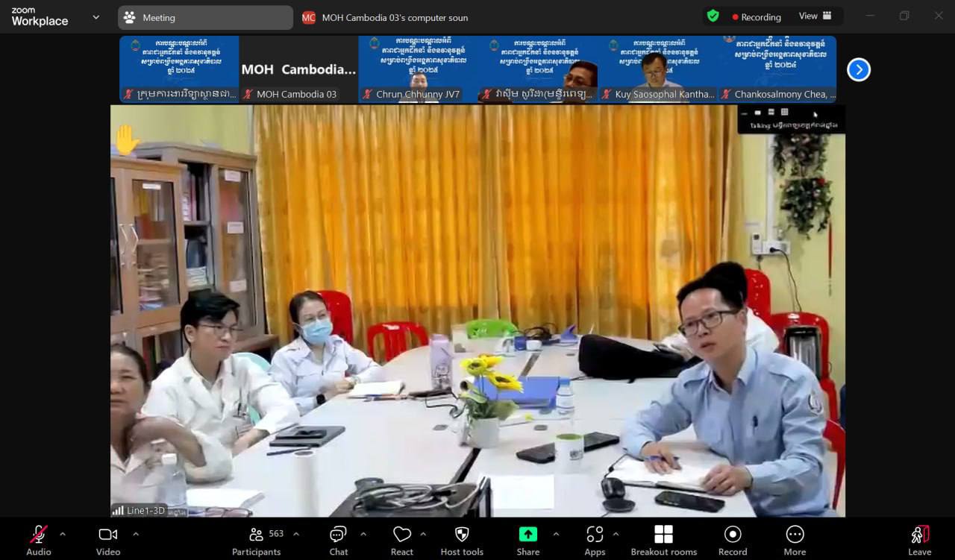This screenshot has height=560, width=955.
Task: Open the Zoom Workplace dropdown chevron
Action: [95, 17]
